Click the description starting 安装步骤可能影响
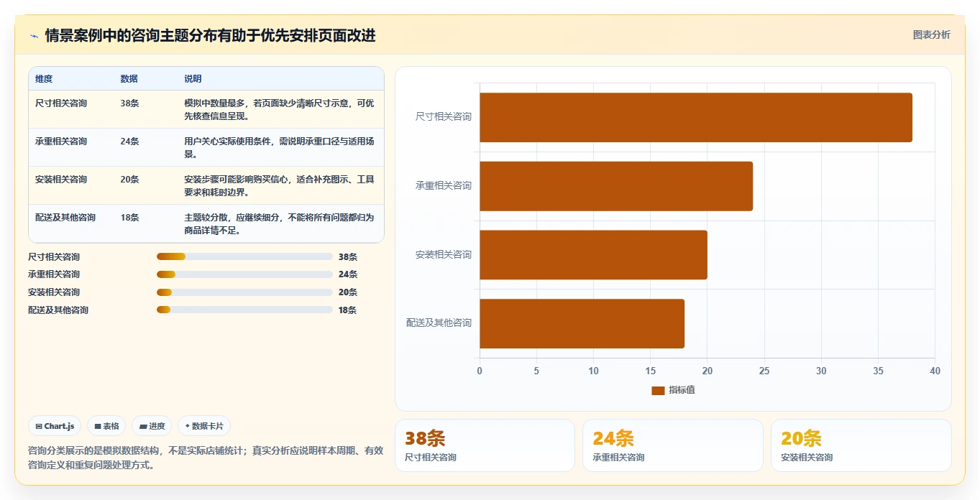This screenshot has height=500, width=980. 280,185
